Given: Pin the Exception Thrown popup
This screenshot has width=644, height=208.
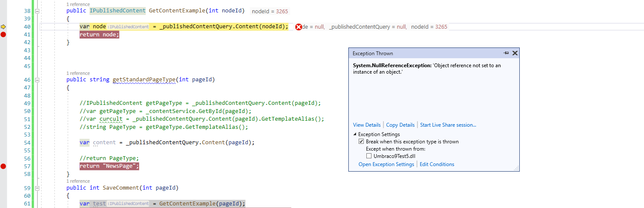Looking at the screenshot, I should 506,53.
